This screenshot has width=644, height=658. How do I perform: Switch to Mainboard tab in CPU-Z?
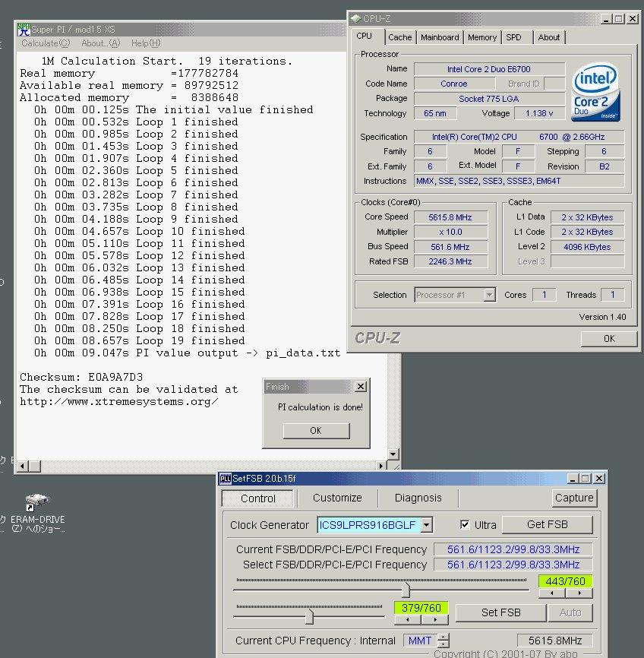click(440, 37)
